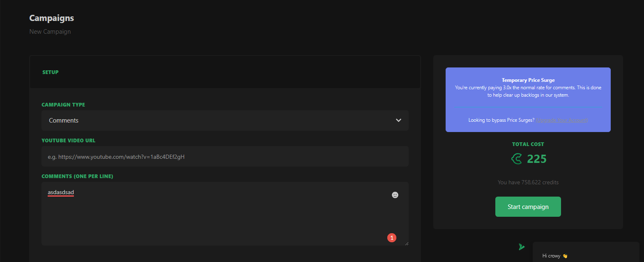Click the New Campaign breadcrumb text
This screenshot has width=644, height=262.
click(x=50, y=32)
